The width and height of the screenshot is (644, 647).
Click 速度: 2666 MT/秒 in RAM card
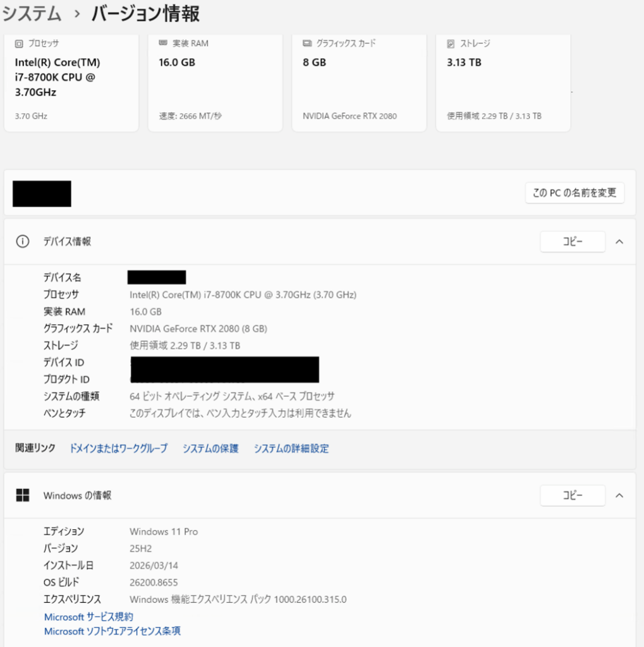190,116
